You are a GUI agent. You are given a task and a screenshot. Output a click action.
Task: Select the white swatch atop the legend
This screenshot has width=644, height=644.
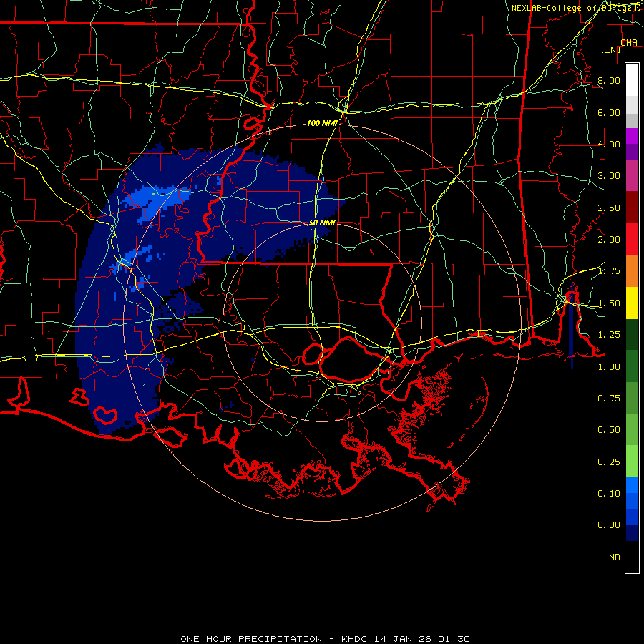[632, 80]
